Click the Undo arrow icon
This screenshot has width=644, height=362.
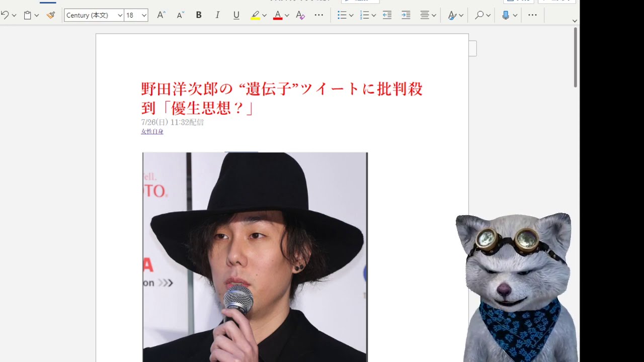(5, 15)
